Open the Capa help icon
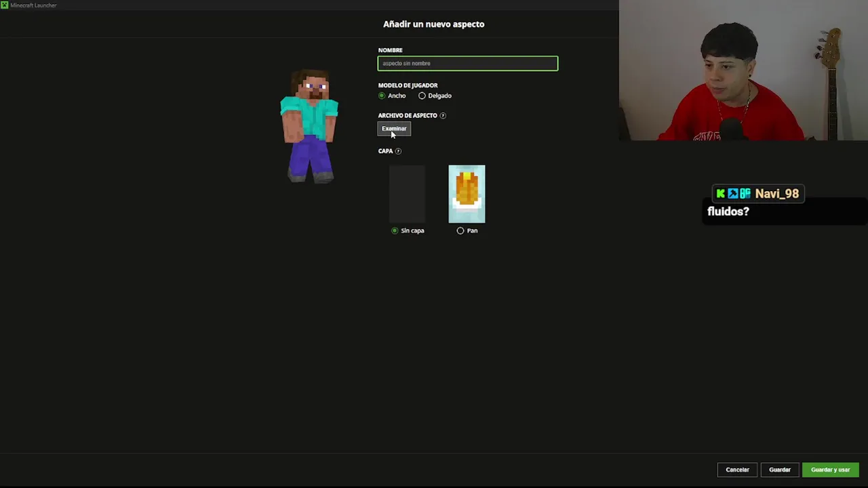Screen dimensions: 868x488 coord(398,151)
